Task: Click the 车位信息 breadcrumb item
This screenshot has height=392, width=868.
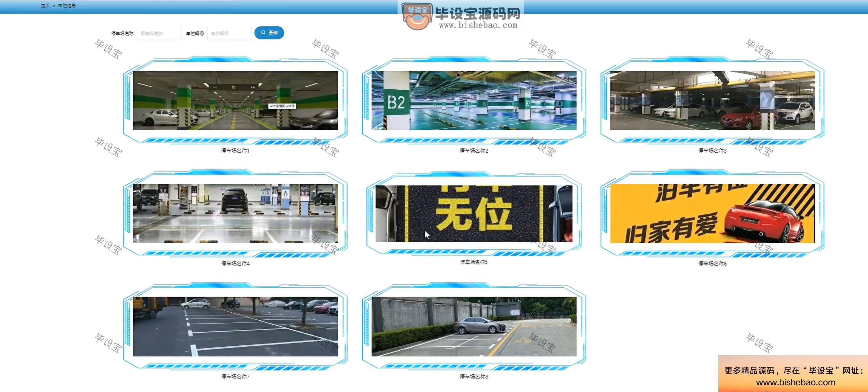Action: (x=67, y=6)
